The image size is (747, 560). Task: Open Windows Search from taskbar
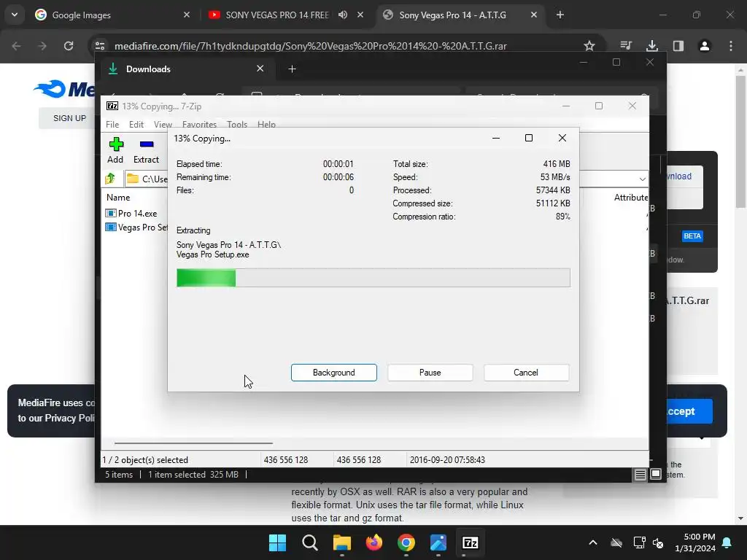309,542
